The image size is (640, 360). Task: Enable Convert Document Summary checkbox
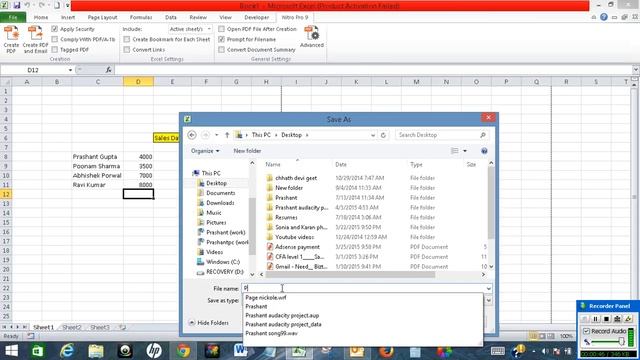coord(221,49)
